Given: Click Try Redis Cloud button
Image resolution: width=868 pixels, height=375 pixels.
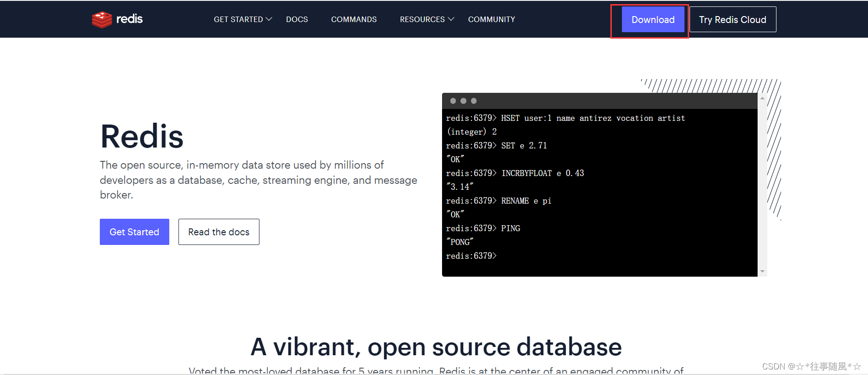Looking at the screenshot, I should pyautogui.click(x=733, y=19).
